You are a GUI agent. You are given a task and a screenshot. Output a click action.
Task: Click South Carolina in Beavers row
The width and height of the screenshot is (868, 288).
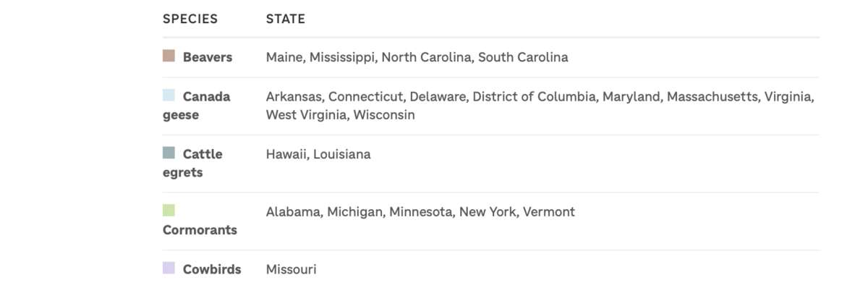(523, 57)
